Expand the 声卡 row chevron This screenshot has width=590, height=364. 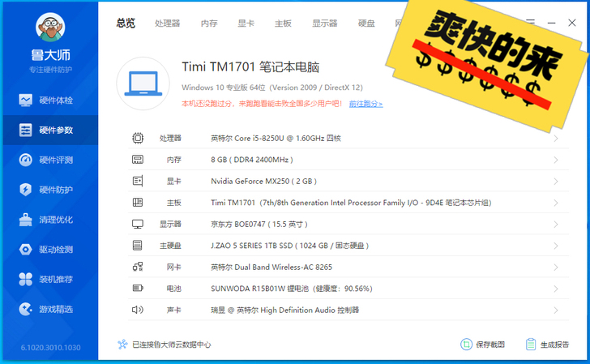(556, 310)
